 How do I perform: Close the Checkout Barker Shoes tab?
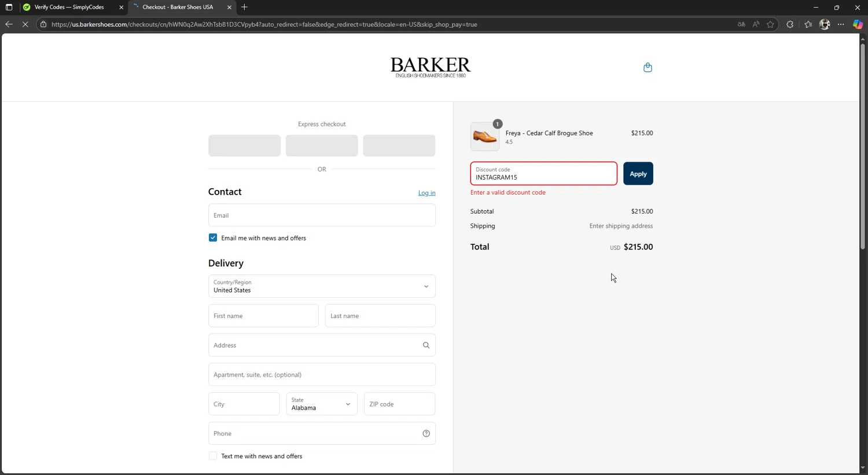pos(229,8)
